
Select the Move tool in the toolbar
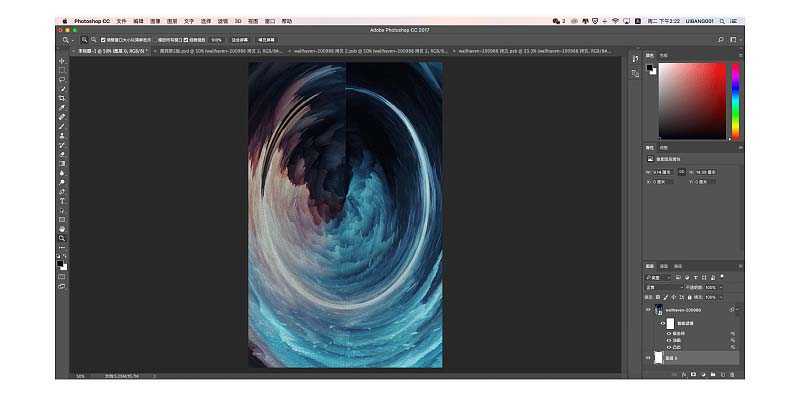62,61
